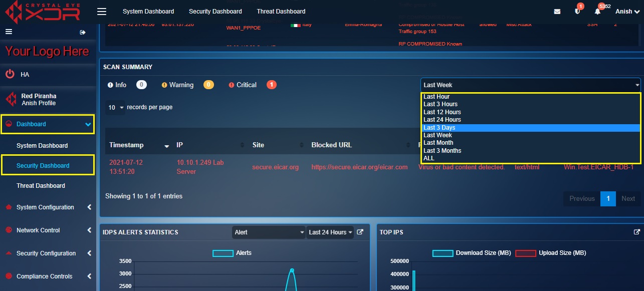Pop out the TOP IPS panel
This screenshot has width=644, height=291.
coord(637,232)
